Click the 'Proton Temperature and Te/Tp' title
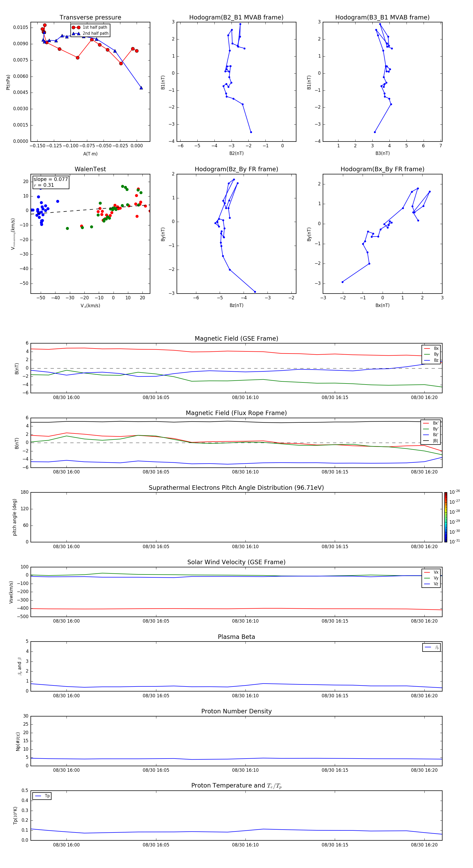 [x=236, y=786]
